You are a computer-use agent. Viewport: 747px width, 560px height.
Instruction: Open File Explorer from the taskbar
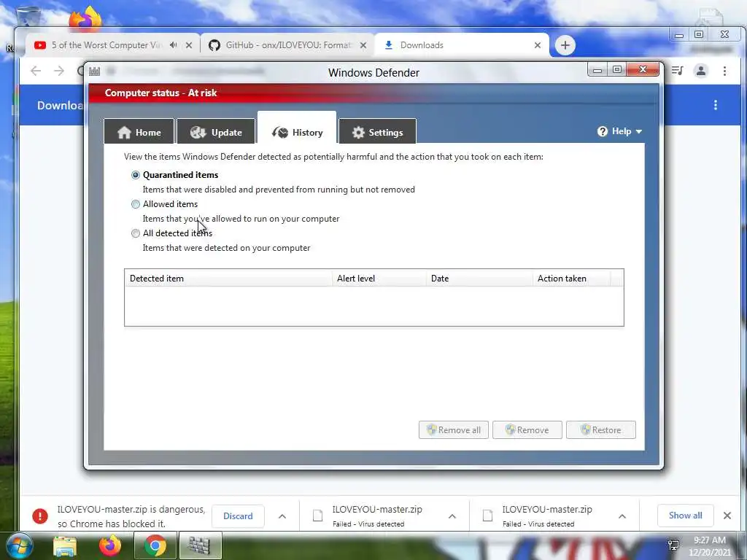pyautogui.click(x=65, y=546)
